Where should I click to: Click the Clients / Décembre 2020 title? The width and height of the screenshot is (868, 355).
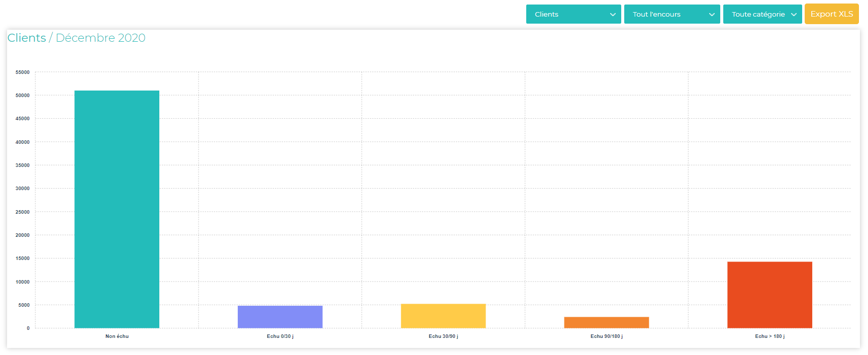(x=76, y=38)
